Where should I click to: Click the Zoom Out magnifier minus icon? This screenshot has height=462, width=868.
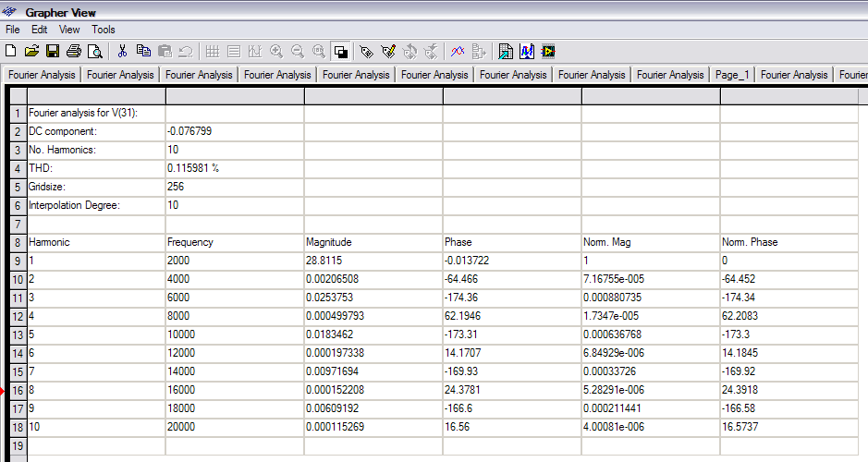coord(298,52)
